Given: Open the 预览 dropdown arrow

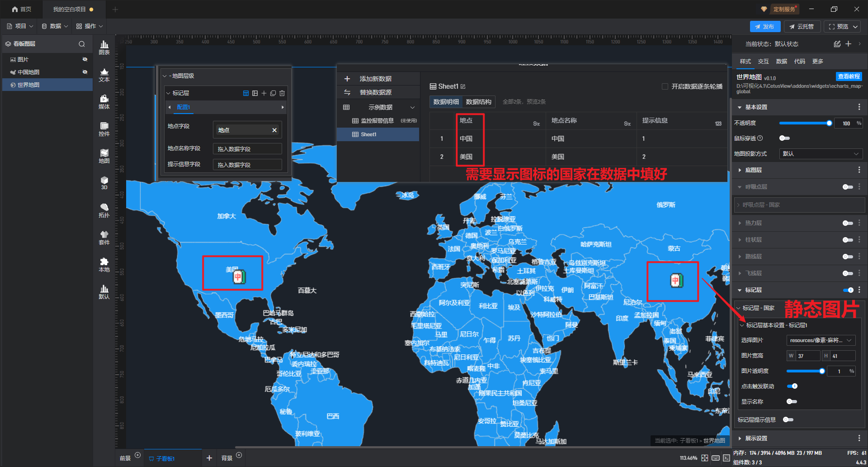Looking at the screenshot, I should point(855,27).
